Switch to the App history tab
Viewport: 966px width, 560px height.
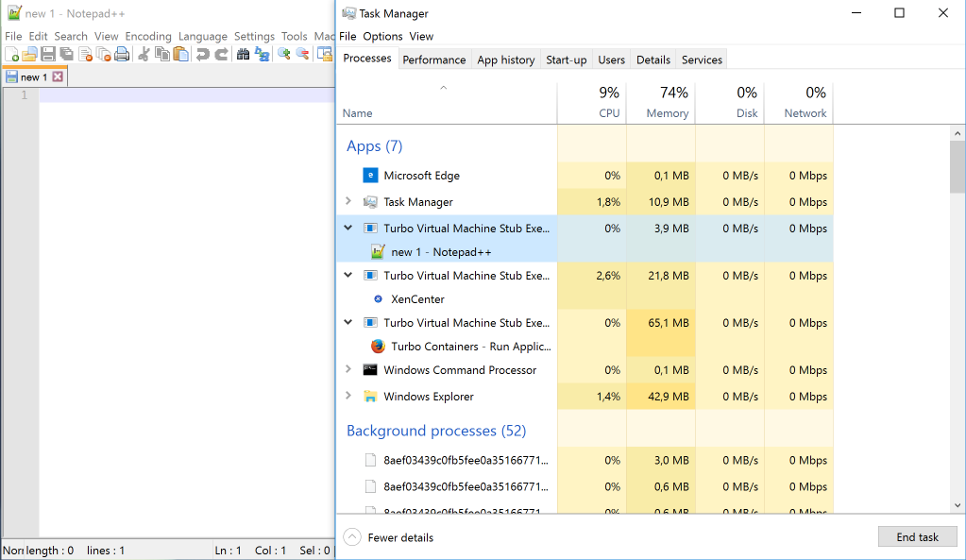506,59
